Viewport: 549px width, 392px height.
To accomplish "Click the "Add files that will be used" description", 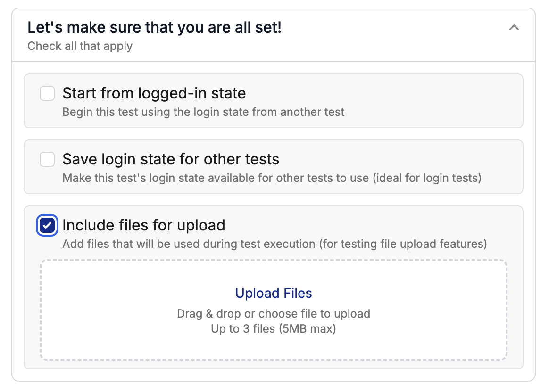I will point(274,244).
